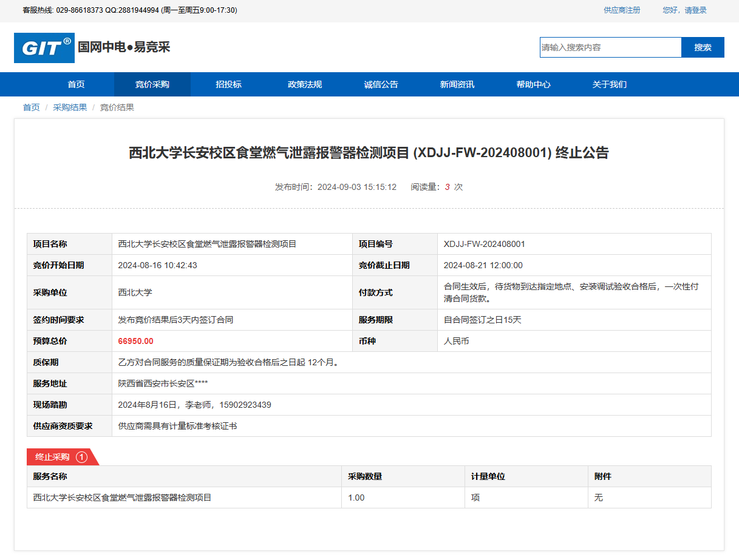Select the red 终止采购 tab
The height and width of the screenshot is (560, 739).
coord(53,457)
